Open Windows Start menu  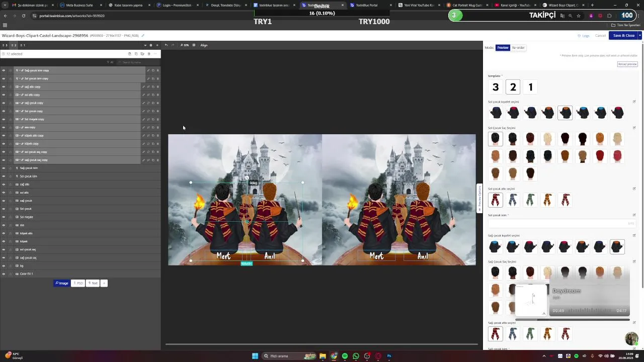coord(255,356)
